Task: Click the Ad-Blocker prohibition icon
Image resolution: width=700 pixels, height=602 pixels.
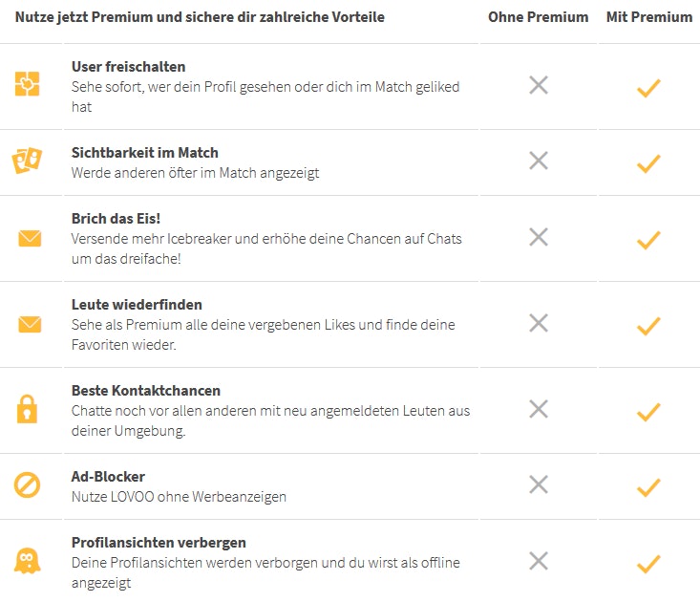Action: (28, 485)
